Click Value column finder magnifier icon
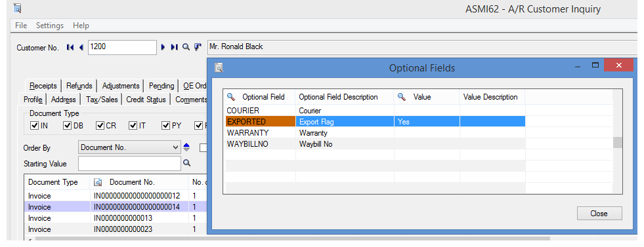 point(402,97)
